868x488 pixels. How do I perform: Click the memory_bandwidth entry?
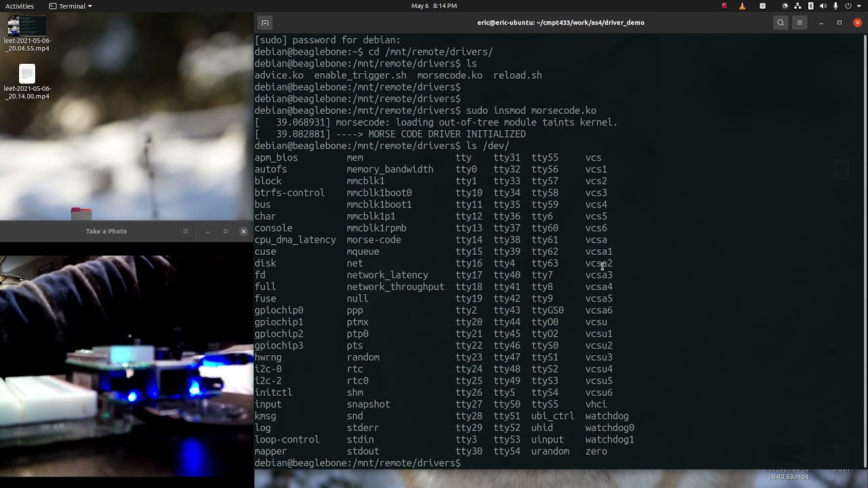click(x=390, y=169)
